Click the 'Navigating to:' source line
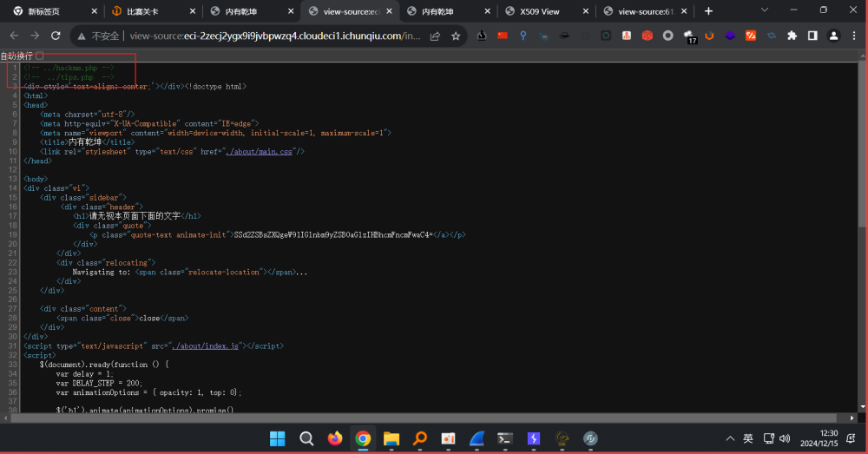This screenshot has height=454, width=868. 190,272
